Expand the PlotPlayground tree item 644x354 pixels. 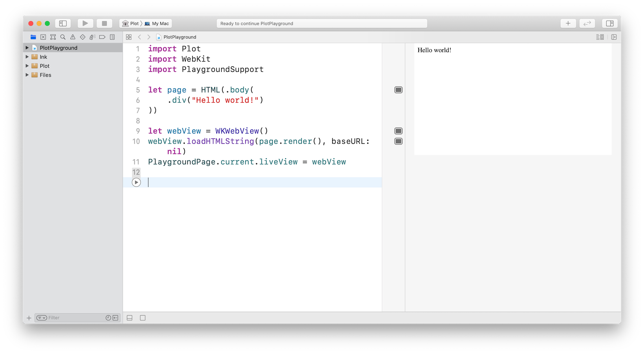(27, 47)
